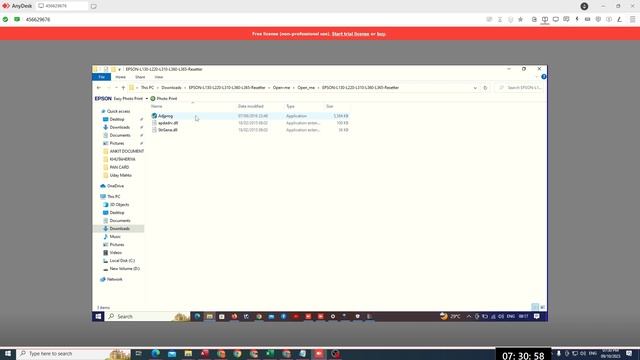Click the Photo Print button
Screen dimensions: 640x360
point(164,99)
